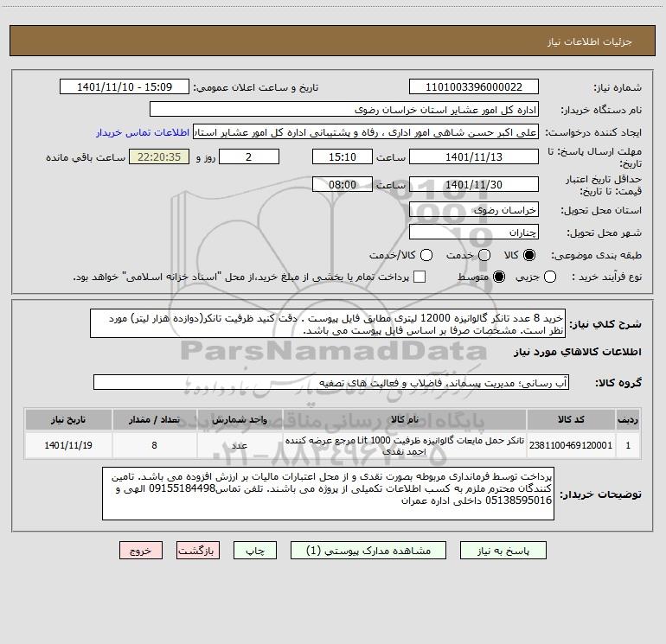This screenshot has width=666, height=644.
Task: Click the need number field 1101003396000022
Action: [x=474, y=86]
